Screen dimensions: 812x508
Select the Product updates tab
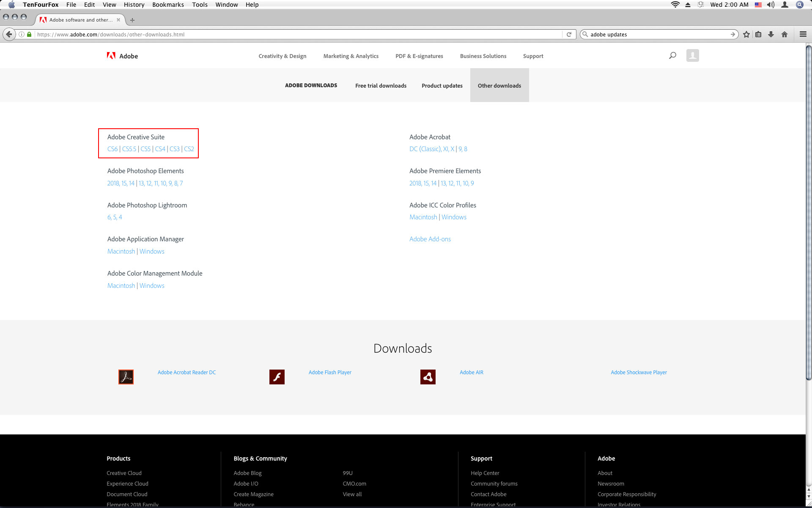(442, 85)
